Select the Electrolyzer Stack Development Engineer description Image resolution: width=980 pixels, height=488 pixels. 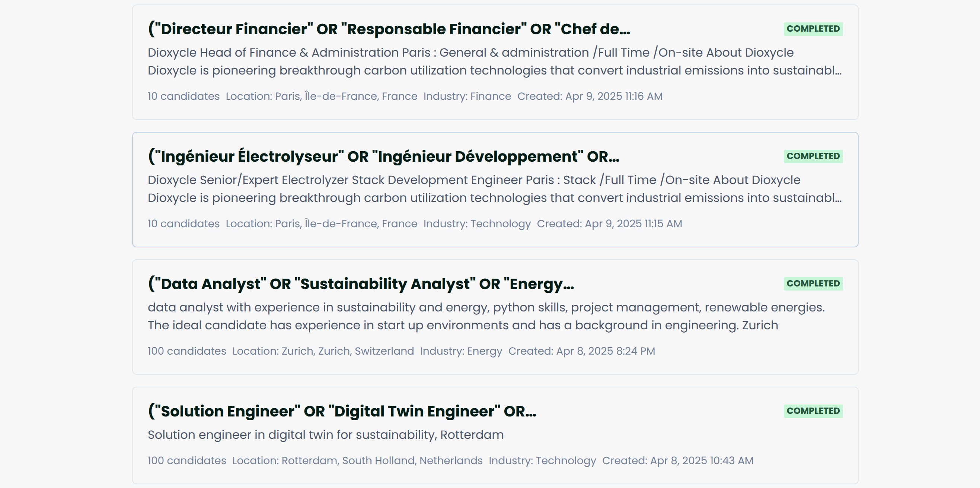(x=494, y=189)
